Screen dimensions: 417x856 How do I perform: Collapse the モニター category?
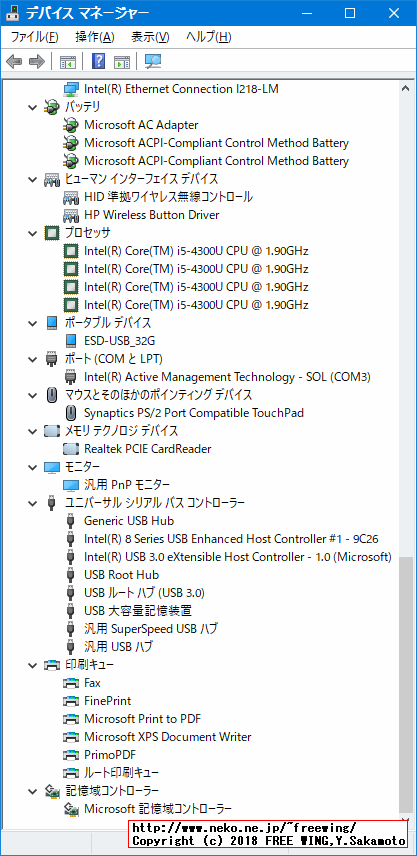(32, 467)
